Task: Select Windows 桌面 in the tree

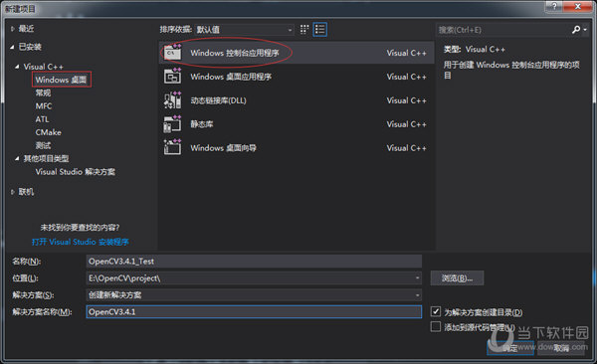Action: (62, 80)
